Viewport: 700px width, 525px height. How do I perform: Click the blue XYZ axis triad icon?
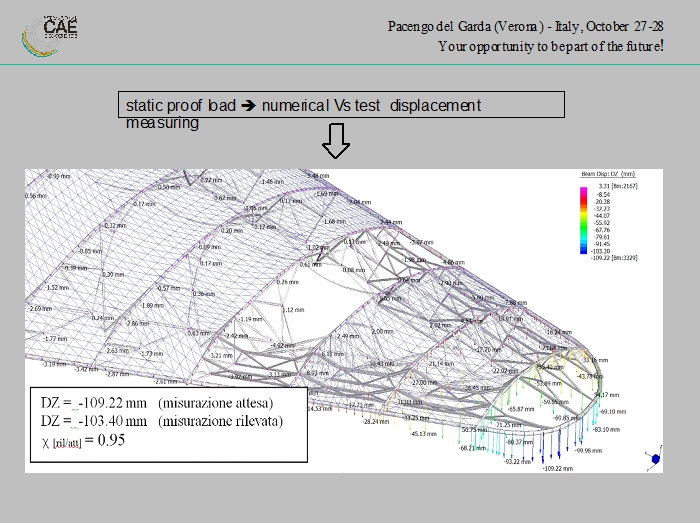click(655, 458)
